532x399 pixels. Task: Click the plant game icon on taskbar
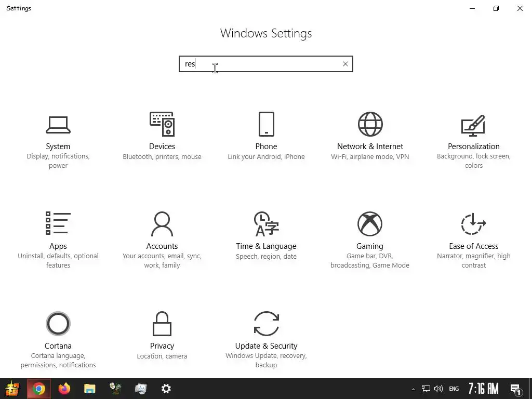tap(115, 389)
